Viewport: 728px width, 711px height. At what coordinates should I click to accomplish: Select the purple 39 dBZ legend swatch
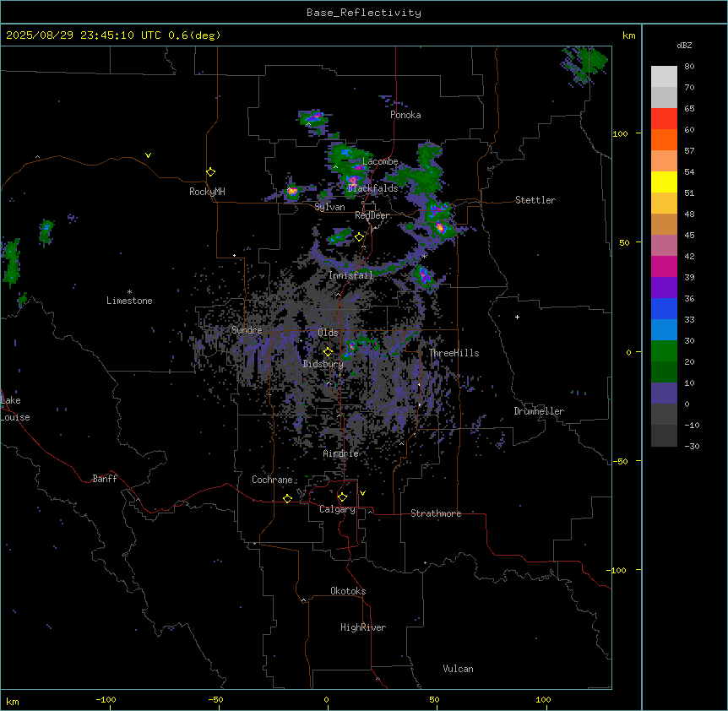click(664, 288)
